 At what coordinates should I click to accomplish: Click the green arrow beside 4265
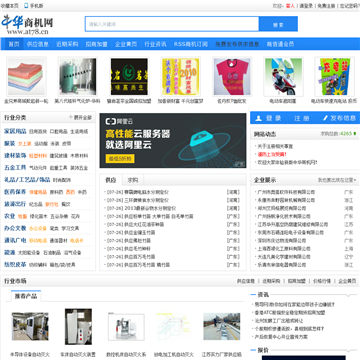pyautogui.click(x=355, y=134)
